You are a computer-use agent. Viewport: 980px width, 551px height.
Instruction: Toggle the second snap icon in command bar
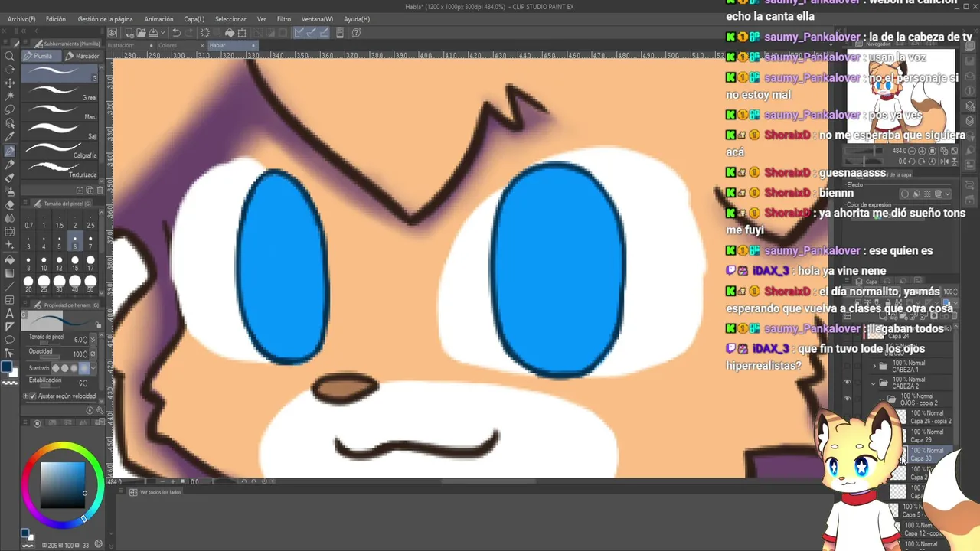[312, 33]
